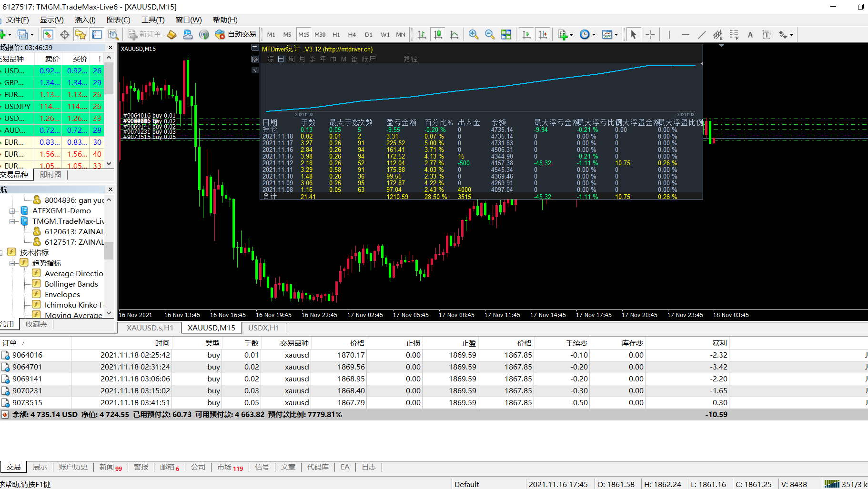868x489 pixels.
Task: Switch chart to bar chart mode
Action: (x=422, y=34)
